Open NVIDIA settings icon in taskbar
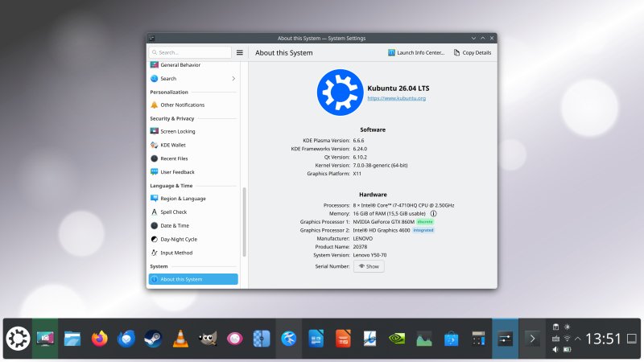644x362 pixels. coord(397,339)
